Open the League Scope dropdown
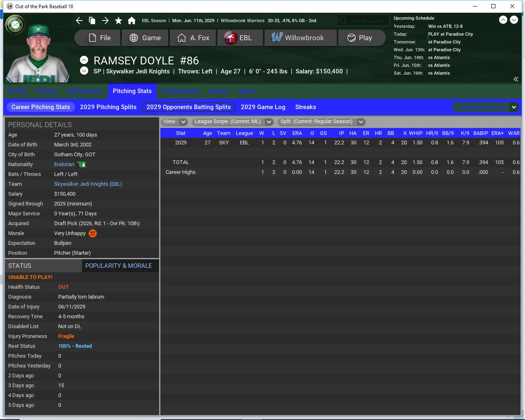The height and width of the screenshot is (420, 525). (233, 121)
